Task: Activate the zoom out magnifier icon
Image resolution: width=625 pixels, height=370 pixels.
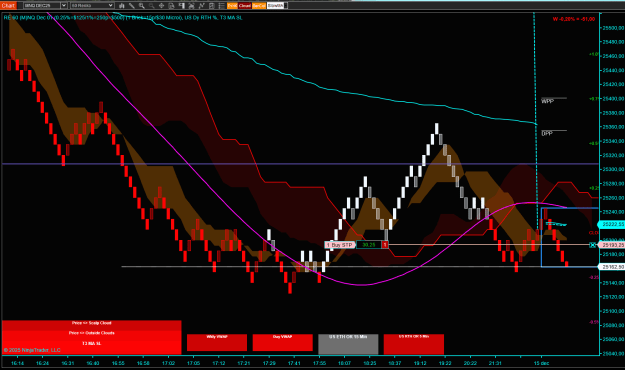Action: tap(151, 6)
